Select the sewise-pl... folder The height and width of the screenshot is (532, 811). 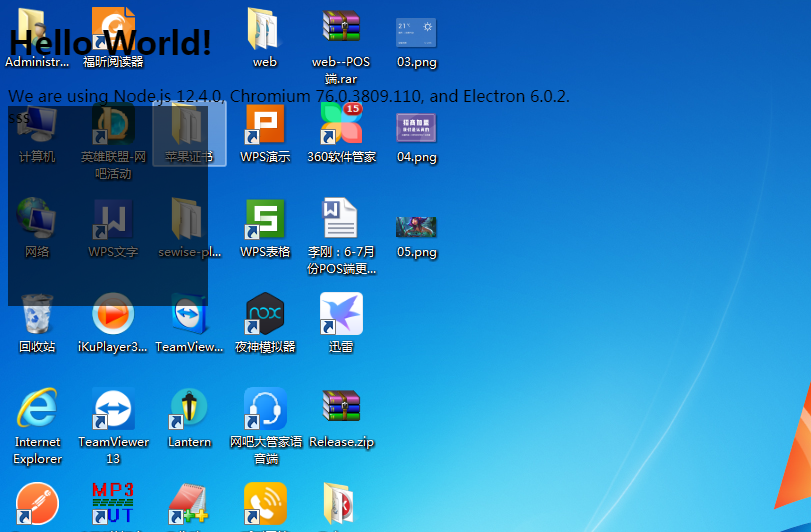coord(189,228)
